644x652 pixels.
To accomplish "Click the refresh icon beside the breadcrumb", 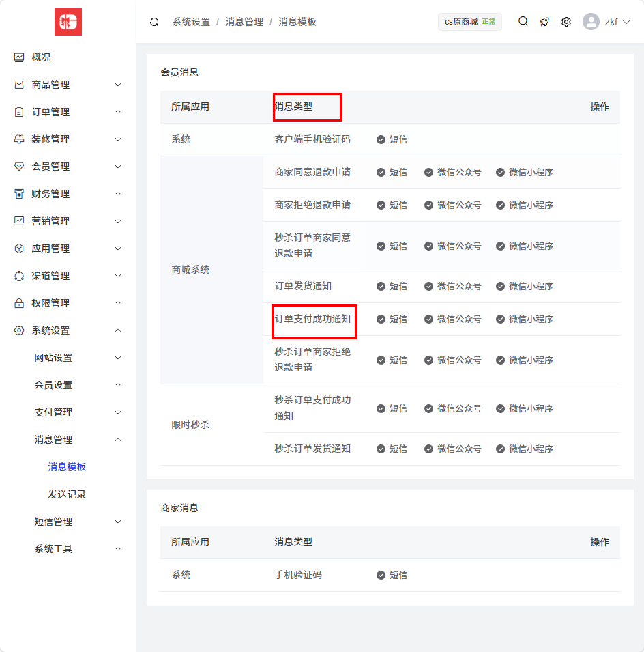I will (x=154, y=22).
